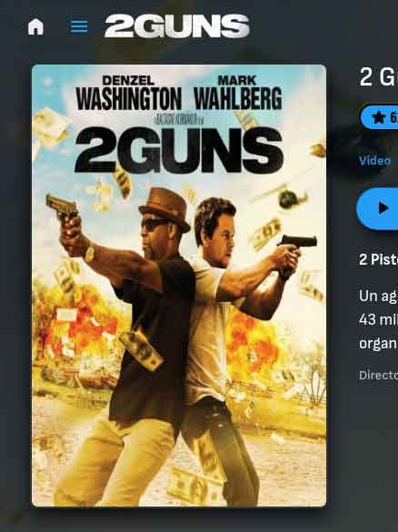Image resolution: width=398 pixels, height=532 pixels.
Task: Open the Video link
Action: pos(375,160)
